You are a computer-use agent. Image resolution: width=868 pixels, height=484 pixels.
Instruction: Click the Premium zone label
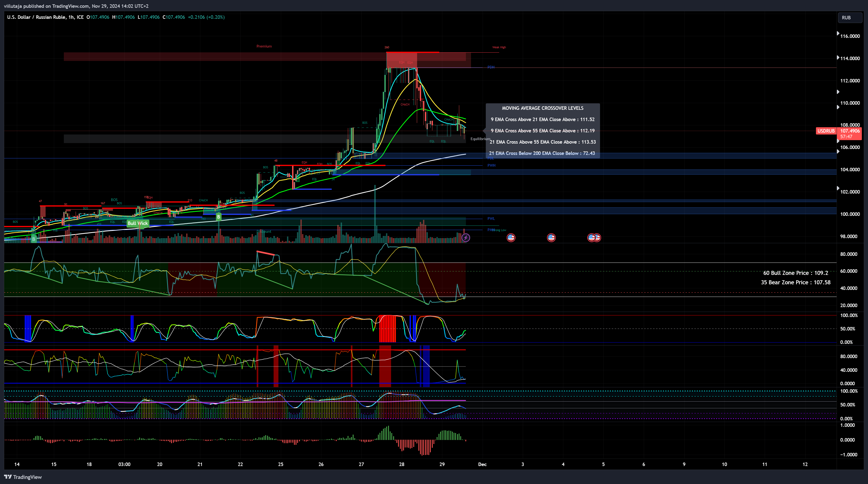[264, 46]
